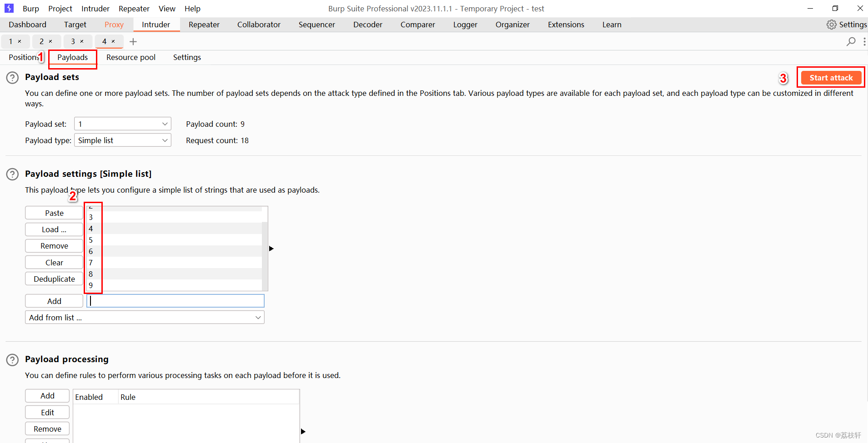Image resolution: width=868 pixels, height=443 pixels.
Task: Switch to the Comparer tab
Action: [418, 25]
